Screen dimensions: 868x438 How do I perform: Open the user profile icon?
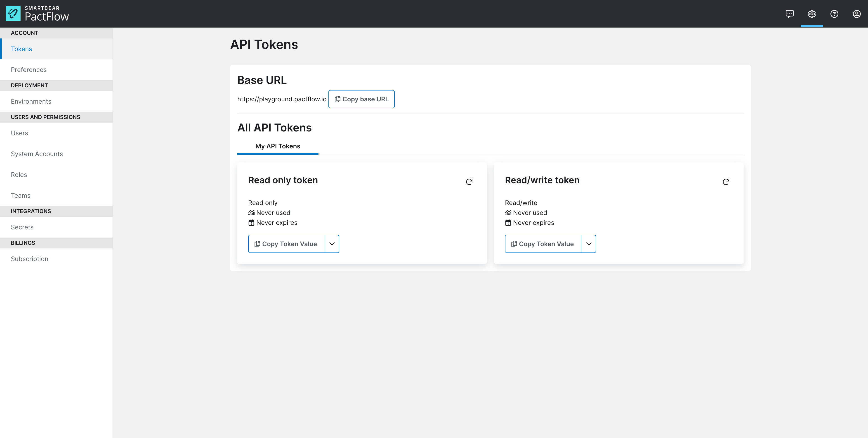[856, 14]
